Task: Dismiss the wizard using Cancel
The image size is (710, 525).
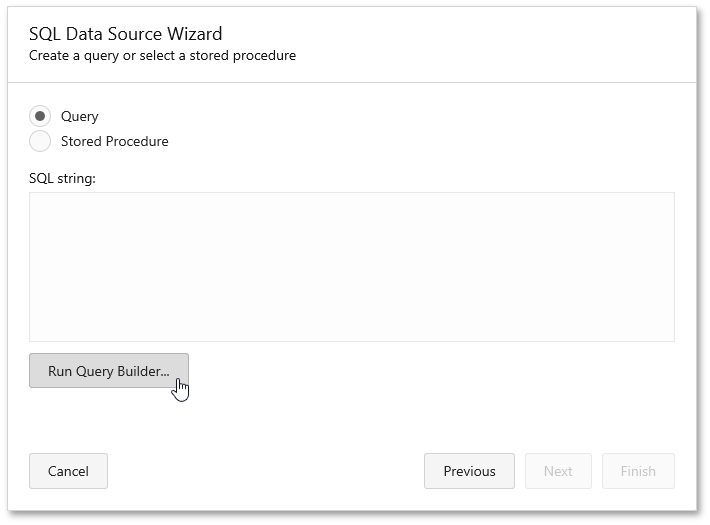Action: tap(68, 471)
